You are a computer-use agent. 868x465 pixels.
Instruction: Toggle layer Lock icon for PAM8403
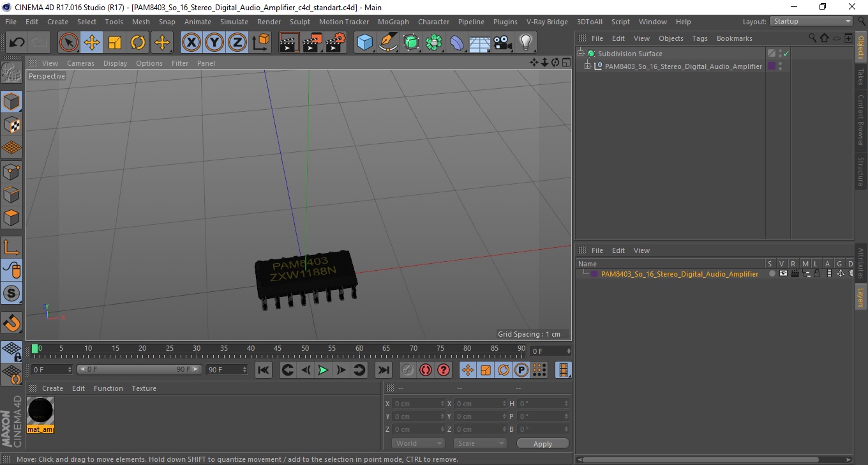[817, 273]
